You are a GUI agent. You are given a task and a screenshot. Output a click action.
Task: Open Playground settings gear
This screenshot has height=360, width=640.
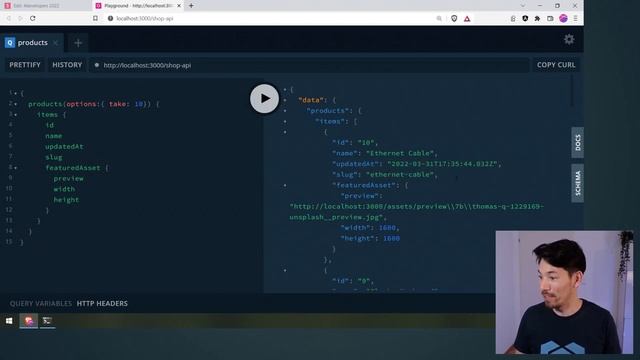click(x=569, y=39)
